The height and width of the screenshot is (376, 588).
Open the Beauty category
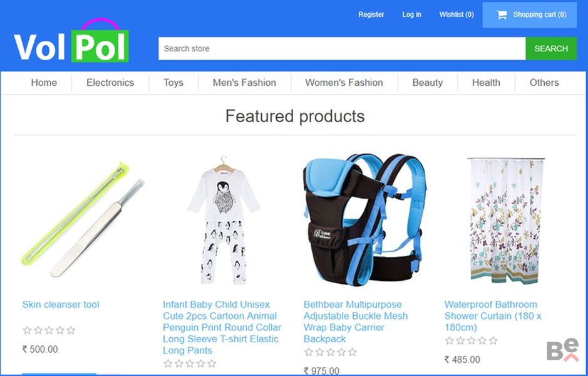(x=428, y=83)
